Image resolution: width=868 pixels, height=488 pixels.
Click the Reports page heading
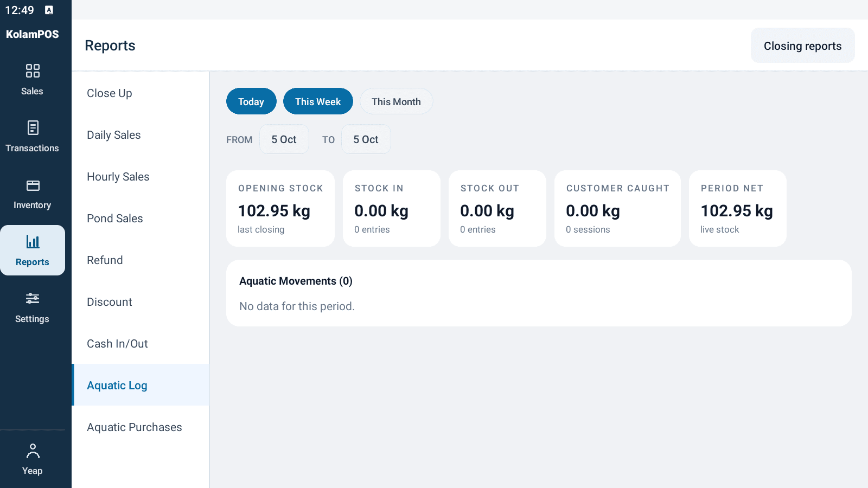[x=110, y=46]
